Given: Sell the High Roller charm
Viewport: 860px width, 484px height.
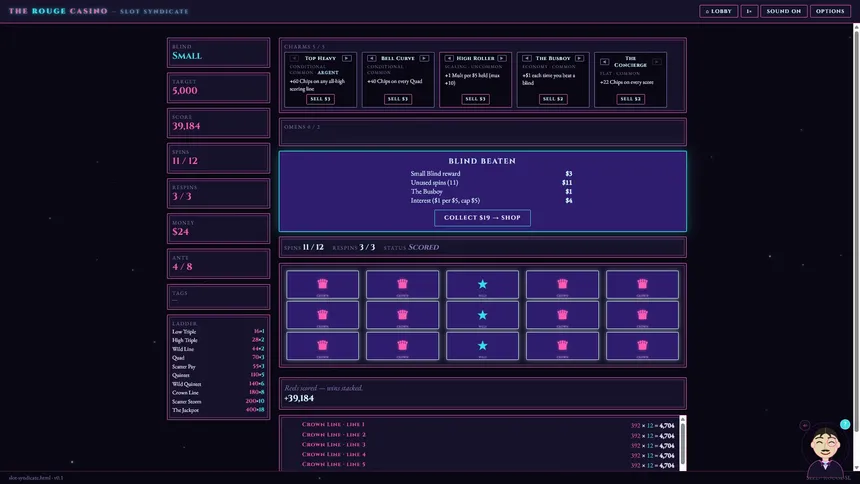Looking at the screenshot, I should click(475, 99).
